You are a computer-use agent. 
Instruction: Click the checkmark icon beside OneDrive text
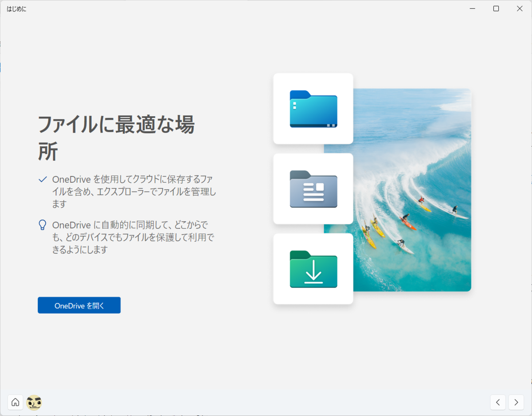coord(43,179)
